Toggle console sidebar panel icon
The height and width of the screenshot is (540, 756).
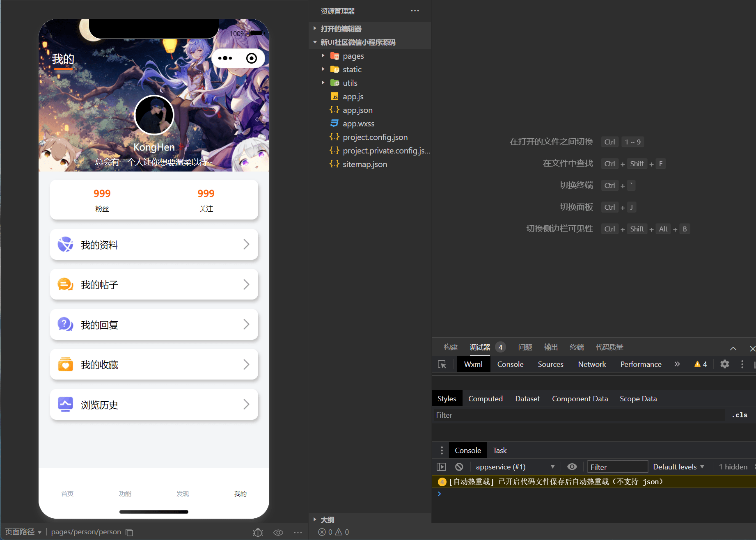[x=441, y=467]
